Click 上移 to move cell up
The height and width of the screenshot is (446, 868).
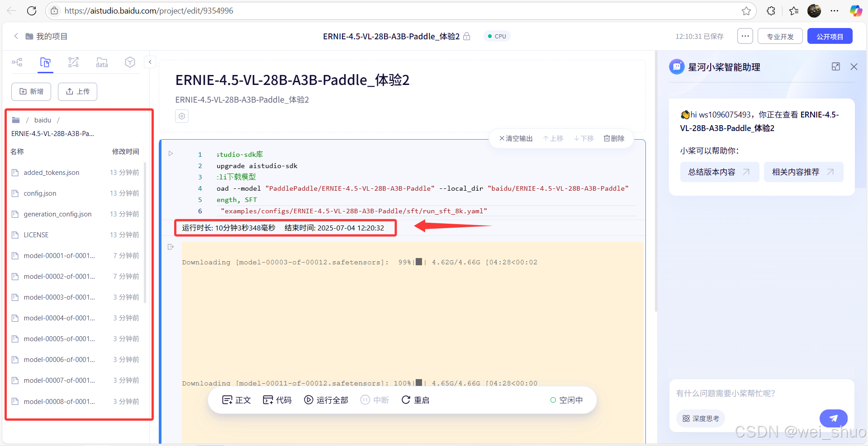pyautogui.click(x=553, y=138)
